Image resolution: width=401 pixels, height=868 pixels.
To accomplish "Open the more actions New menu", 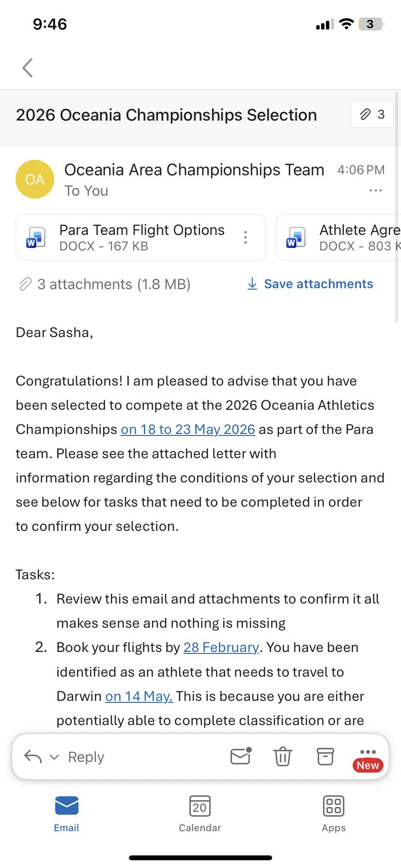I will (368, 758).
